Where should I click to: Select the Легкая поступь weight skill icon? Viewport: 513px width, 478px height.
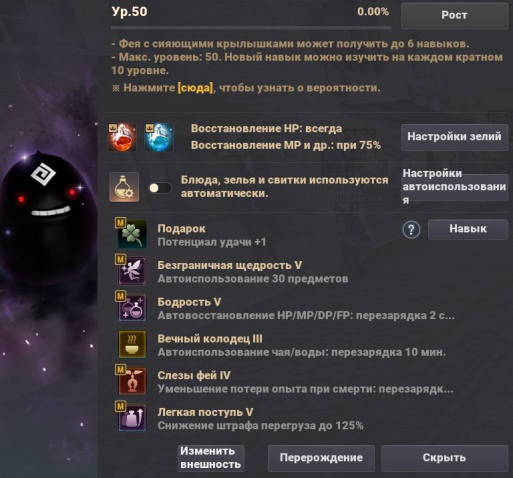point(132,417)
